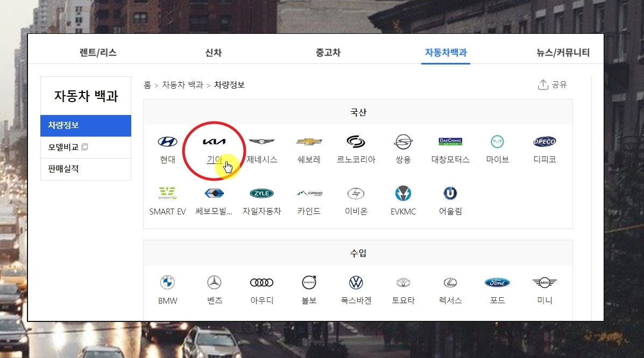Image resolution: width=644 pixels, height=358 pixels.
Task: Select the Volvo (볼보) logo
Action: point(309,282)
